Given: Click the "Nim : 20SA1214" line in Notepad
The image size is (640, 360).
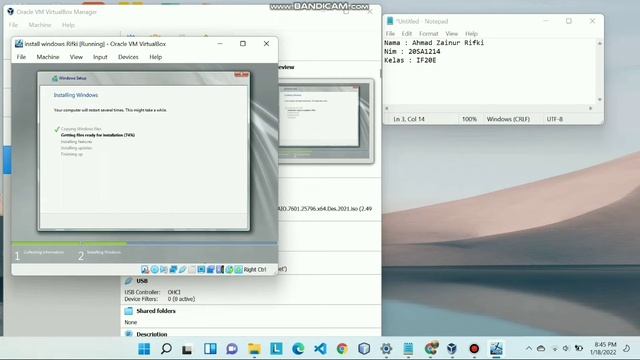Looking at the screenshot, I should [x=412, y=51].
